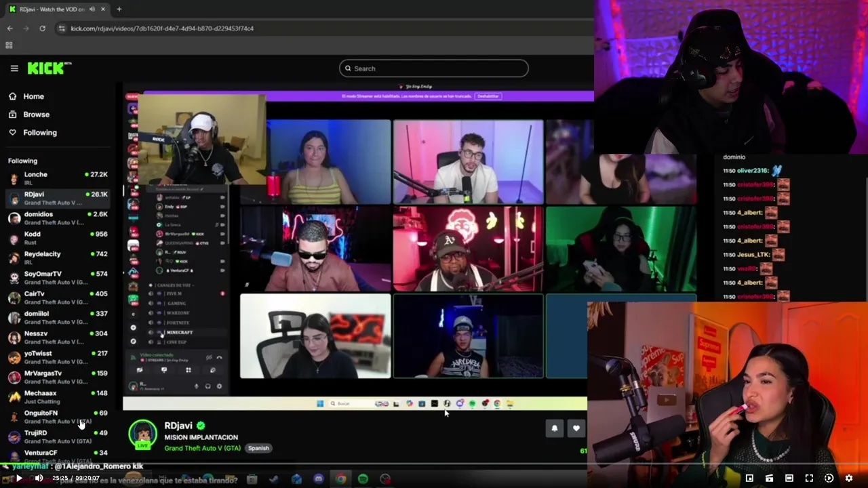The width and height of the screenshot is (868, 488).
Task: Click Jesus_LTK username in chat
Action: click(753, 255)
